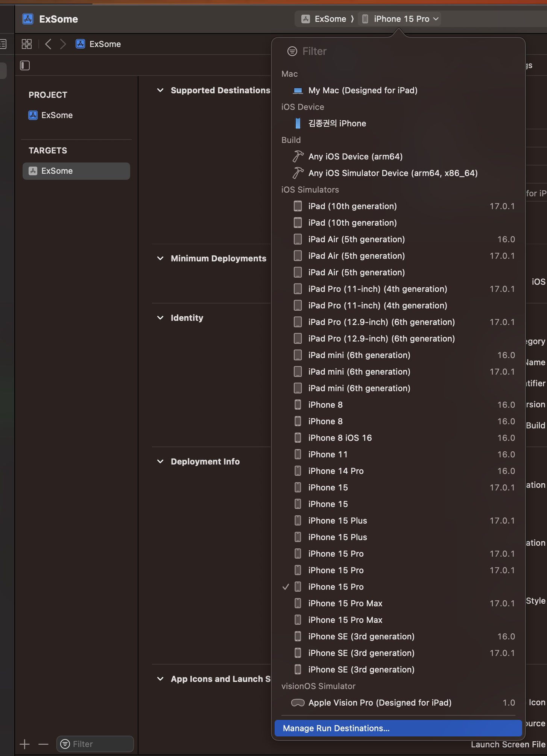This screenshot has height=756, width=547.
Task: Go forward with the right chevron
Action: tap(63, 44)
